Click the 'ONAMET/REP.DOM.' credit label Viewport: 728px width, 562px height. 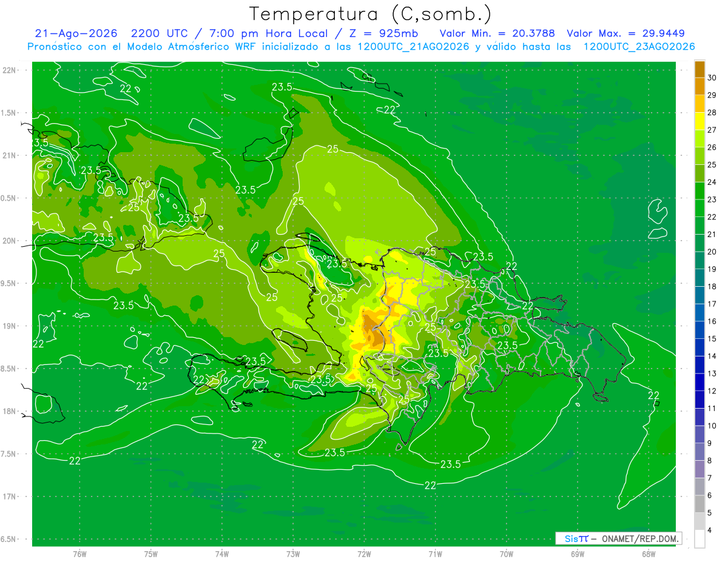[639, 538]
